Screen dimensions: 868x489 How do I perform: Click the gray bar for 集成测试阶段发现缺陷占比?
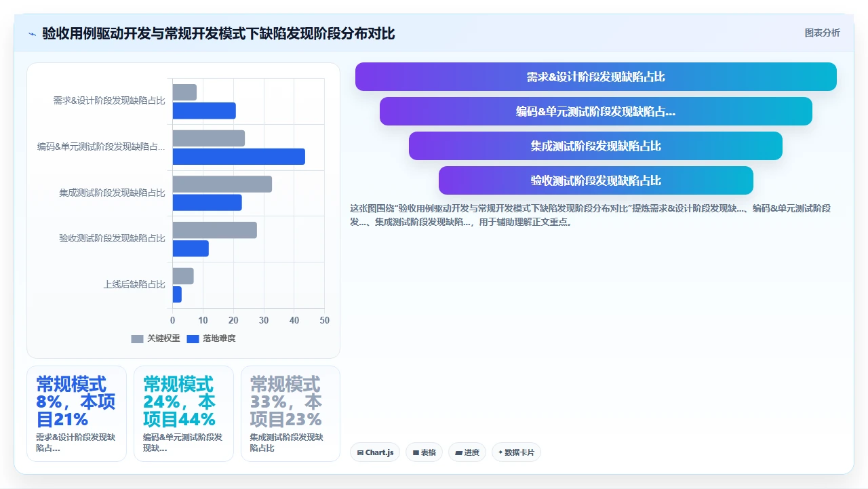222,184
